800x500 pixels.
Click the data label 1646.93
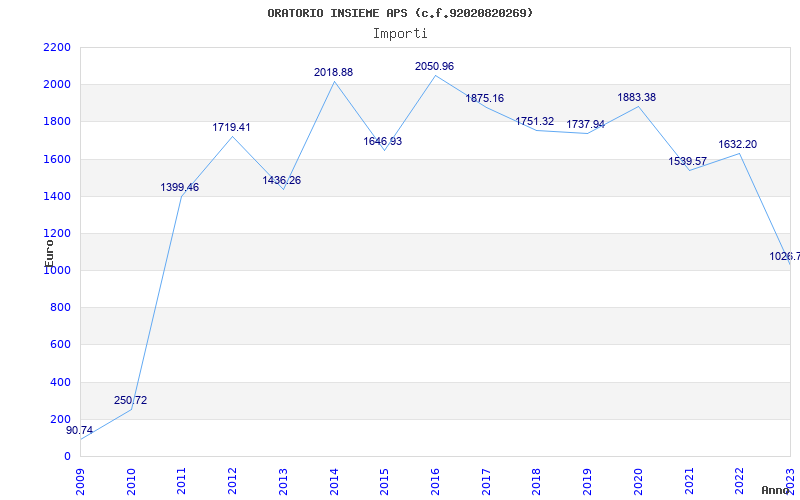coord(383,141)
